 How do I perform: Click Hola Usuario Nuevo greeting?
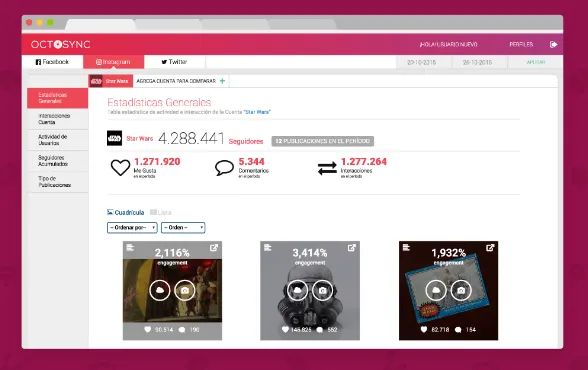click(448, 44)
